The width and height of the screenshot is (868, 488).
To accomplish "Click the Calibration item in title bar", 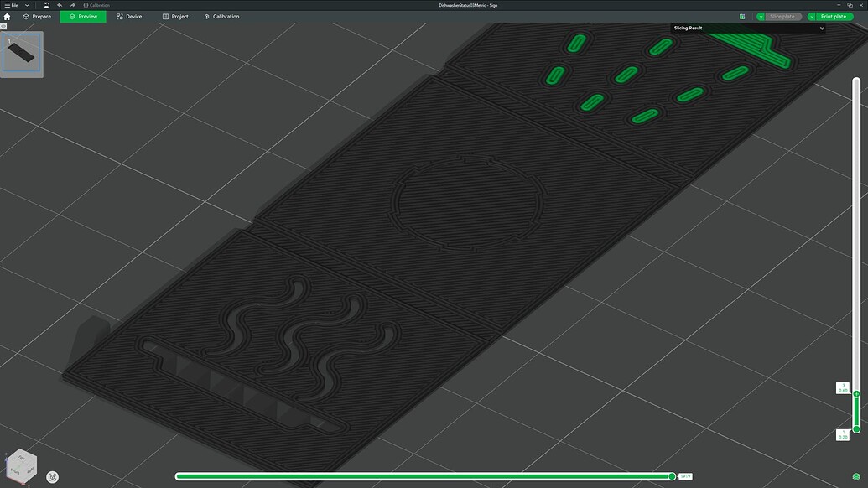I will coord(96,5).
